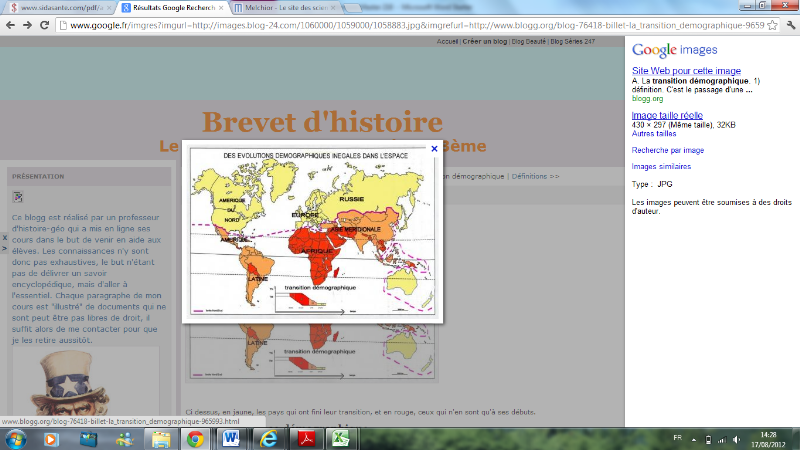This screenshot has height=450, width=800.
Task: Launch Internet Explorer from the taskbar
Action: (267, 438)
